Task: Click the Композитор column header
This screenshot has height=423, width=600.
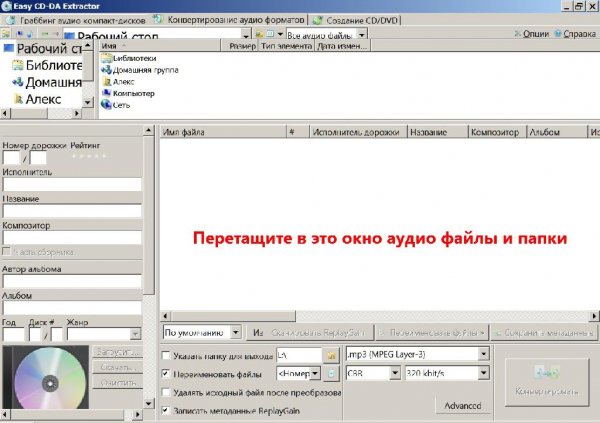Action: (x=497, y=132)
